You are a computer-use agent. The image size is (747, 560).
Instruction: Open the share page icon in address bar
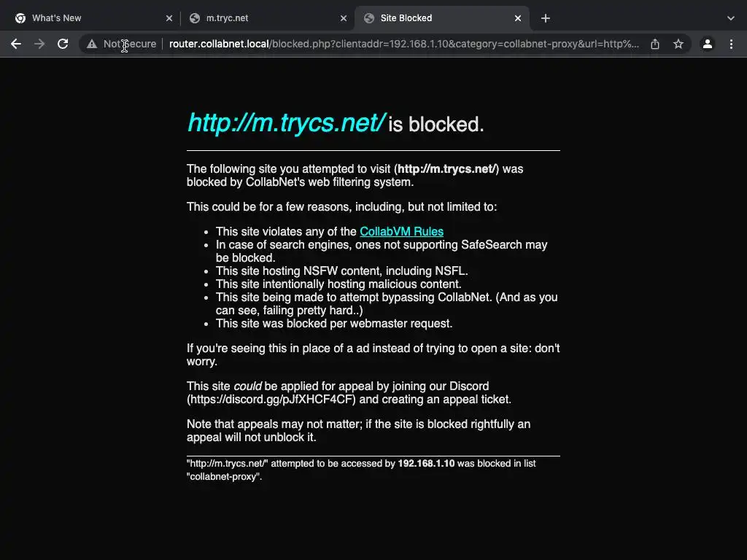[655, 44]
